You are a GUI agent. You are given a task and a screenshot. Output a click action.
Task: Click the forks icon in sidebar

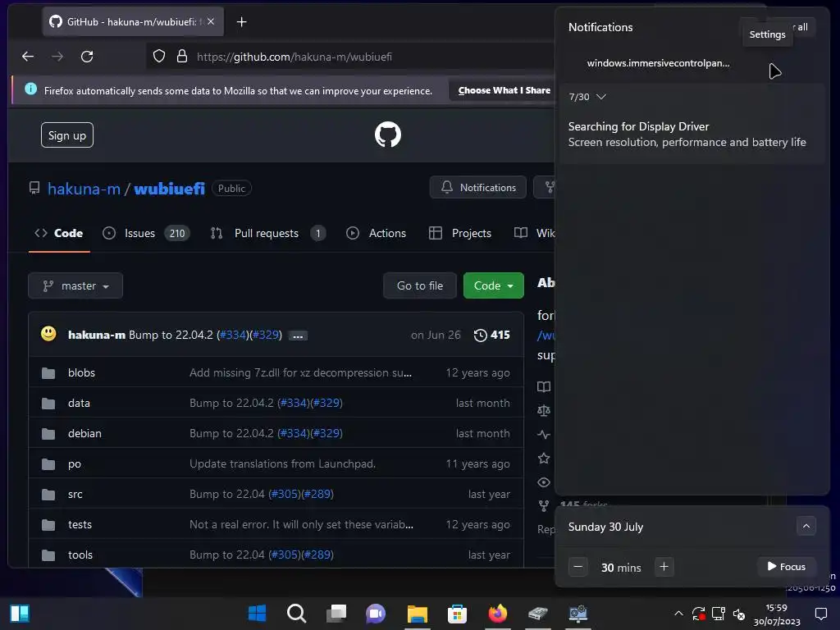tap(544, 505)
